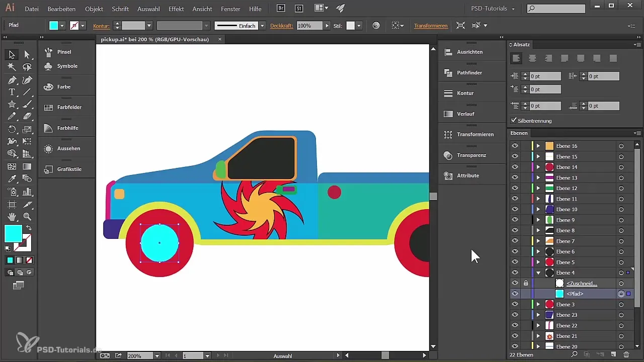
Task: Select the Star shape tool
Action: pos(12,105)
